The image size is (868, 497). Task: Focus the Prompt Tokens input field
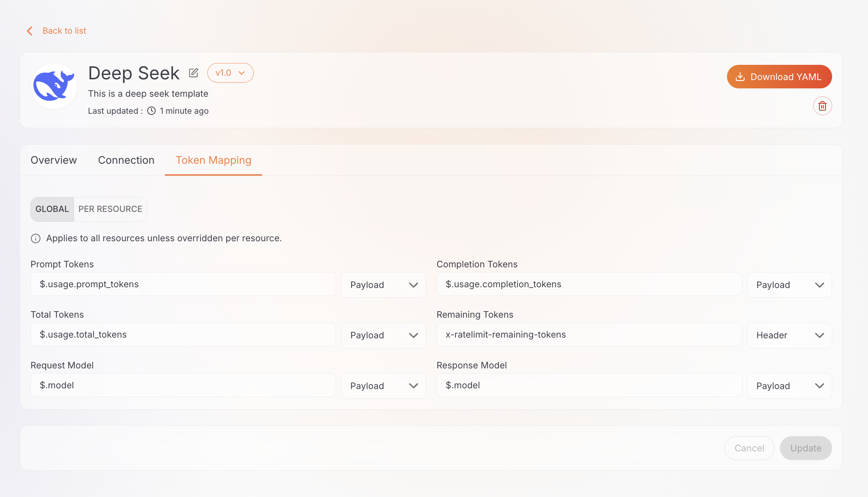[x=183, y=284]
